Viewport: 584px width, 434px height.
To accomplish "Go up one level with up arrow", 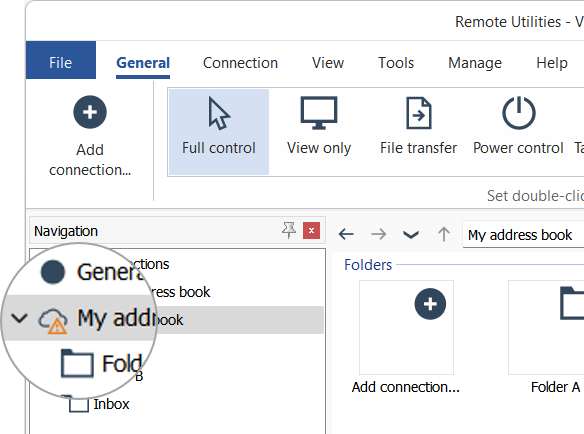I will 444,234.
